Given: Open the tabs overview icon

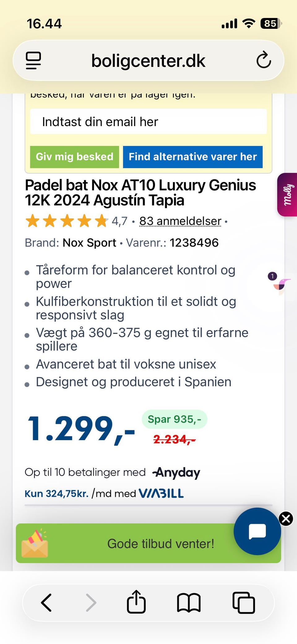Looking at the screenshot, I should click(243, 602).
